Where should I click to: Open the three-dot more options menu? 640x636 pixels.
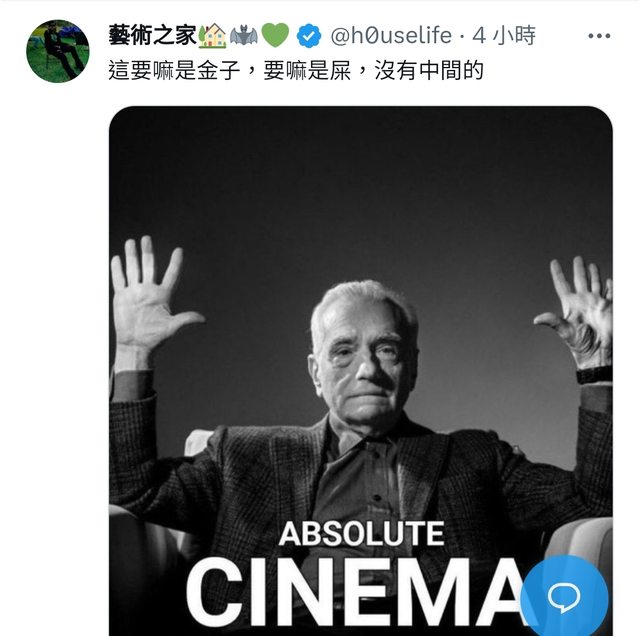click(x=599, y=36)
